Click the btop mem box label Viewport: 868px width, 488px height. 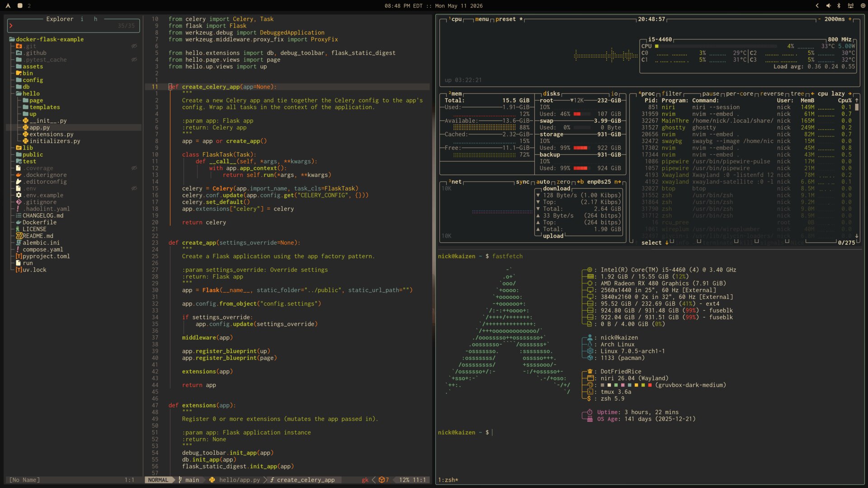[x=455, y=94]
